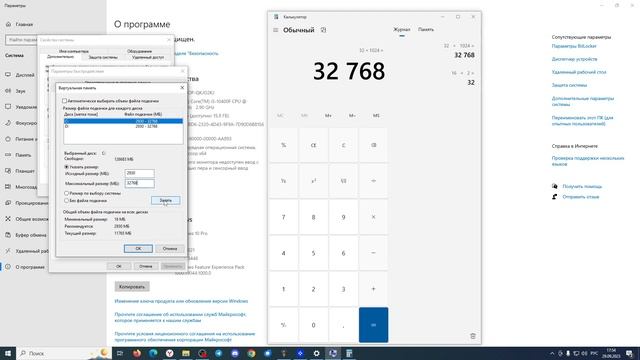This screenshot has width=640, height=360.
Task: Click the Calculator backspace key
Action: (373, 145)
